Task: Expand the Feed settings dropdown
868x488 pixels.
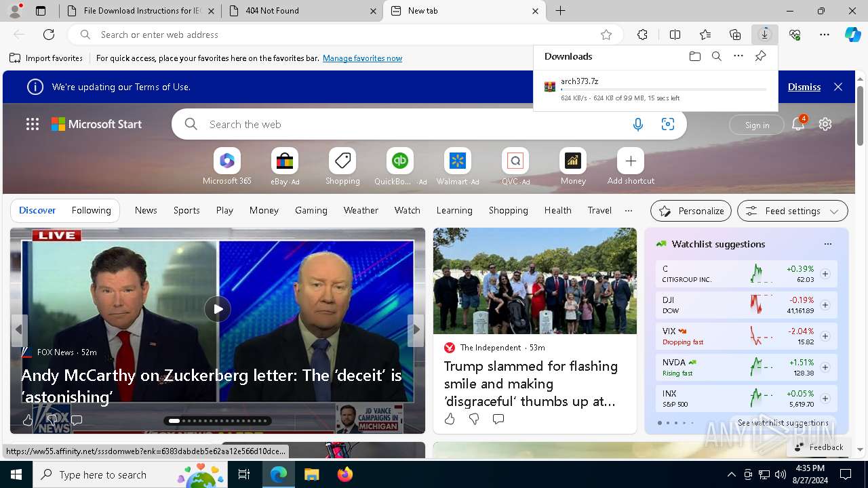Action: (792, 211)
